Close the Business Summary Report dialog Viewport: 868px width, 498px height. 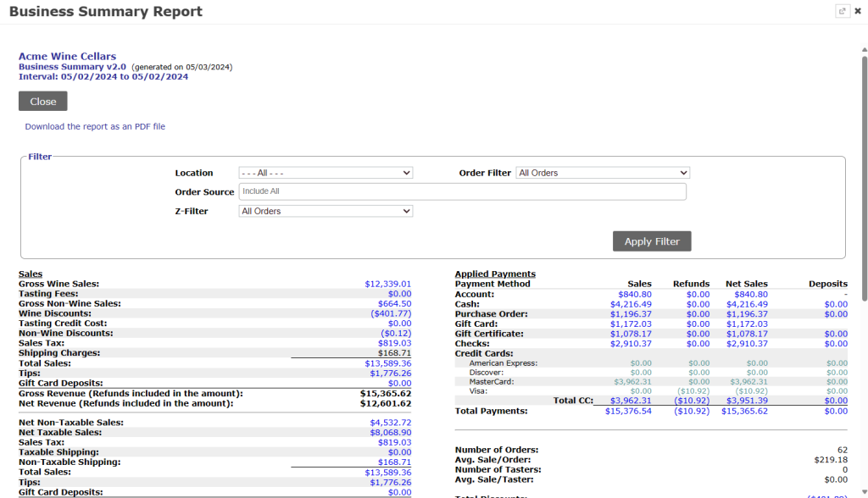click(x=857, y=11)
